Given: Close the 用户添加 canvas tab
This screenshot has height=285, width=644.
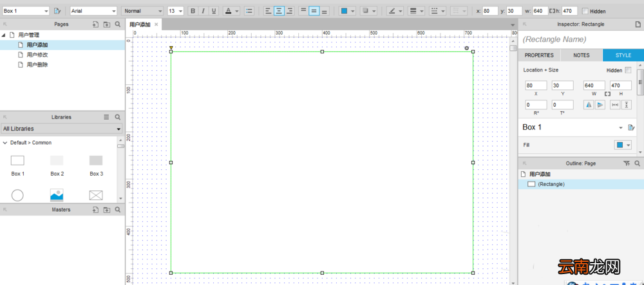Looking at the screenshot, I should pyautogui.click(x=156, y=24).
